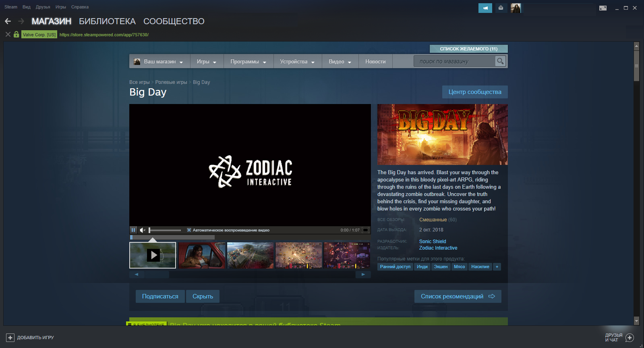Screen dimensions: 644x348
Task: Open the Игры menu in the menu bar
Action: tap(61, 7)
